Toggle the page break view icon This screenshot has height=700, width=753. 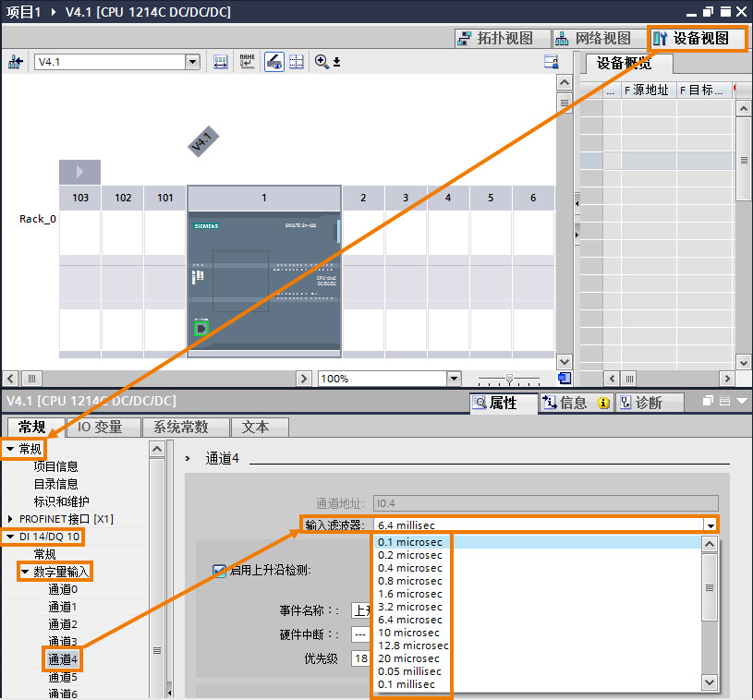[297, 62]
